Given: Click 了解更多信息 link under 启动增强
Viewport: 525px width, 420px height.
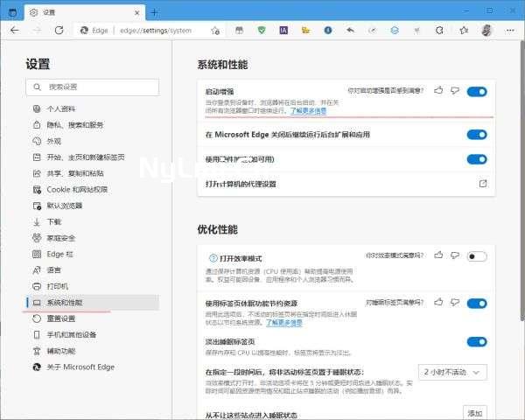Looking at the screenshot, I should click(x=308, y=111).
